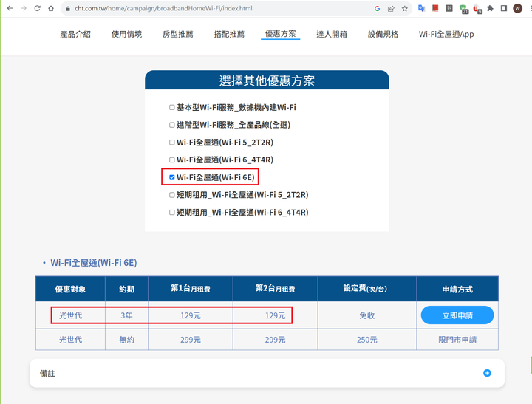The height and width of the screenshot is (404, 532).
Task: View site security lock info
Action: pos(68,8)
